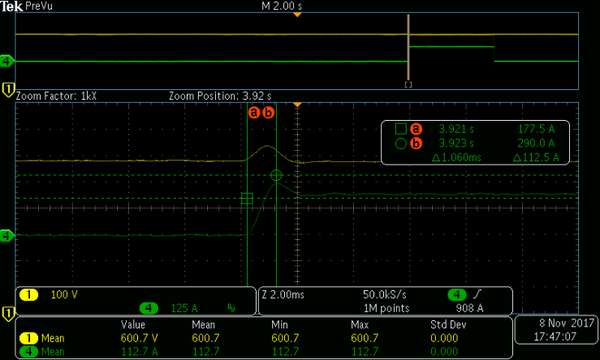Click the zoom box bracket in the overview

tap(408, 85)
